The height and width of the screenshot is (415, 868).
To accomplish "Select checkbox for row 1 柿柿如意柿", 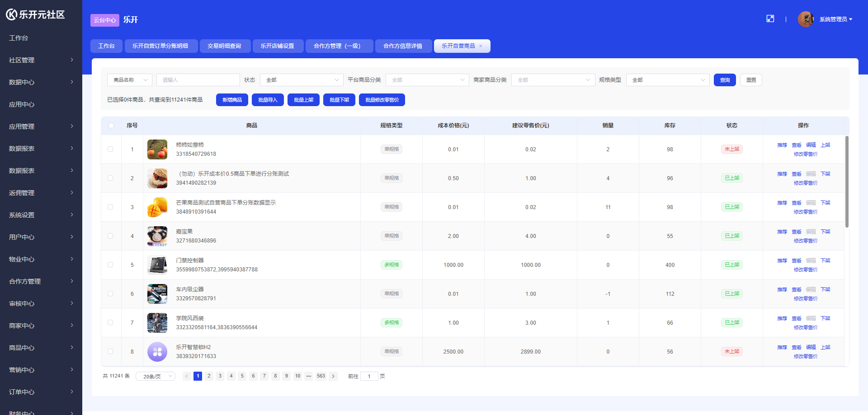I will 110,149.
